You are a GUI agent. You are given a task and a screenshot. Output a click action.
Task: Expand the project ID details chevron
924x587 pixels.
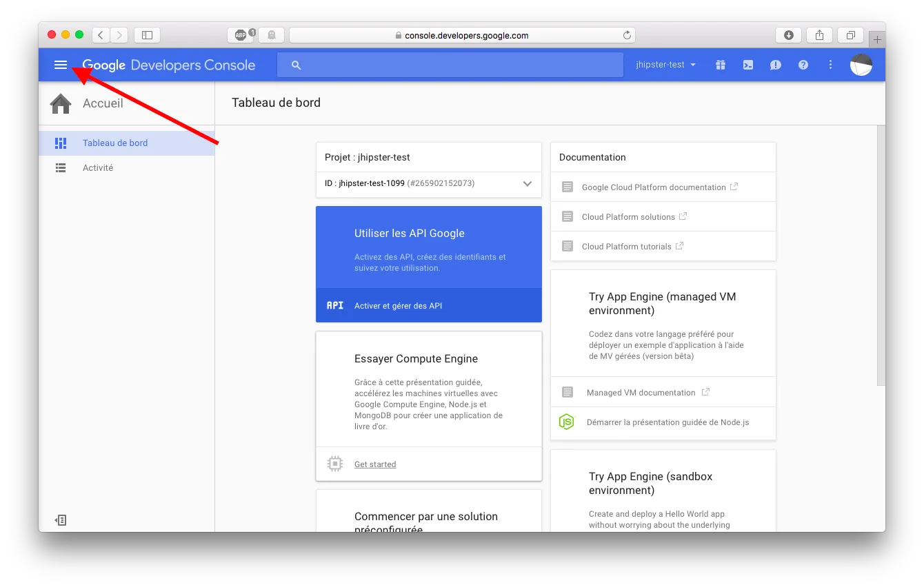(528, 184)
